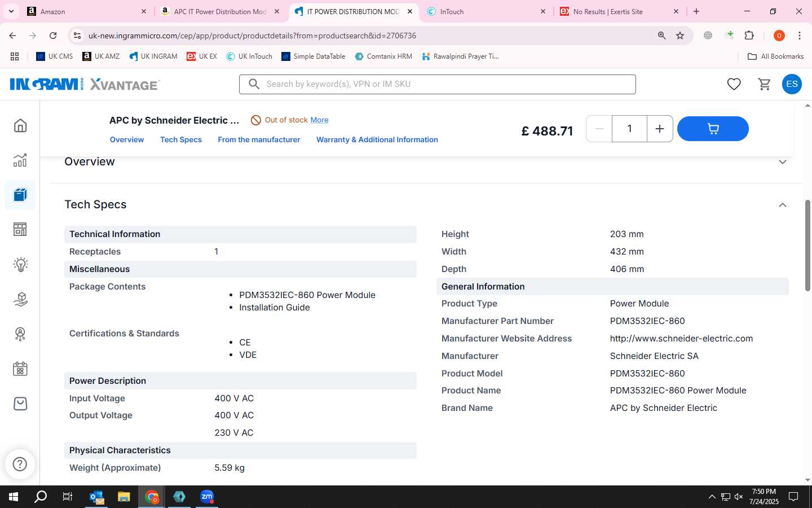This screenshot has width=812, height=508.
Task: Open the Home icon in Ingram sidebar
Action: [x=20, y=125]
